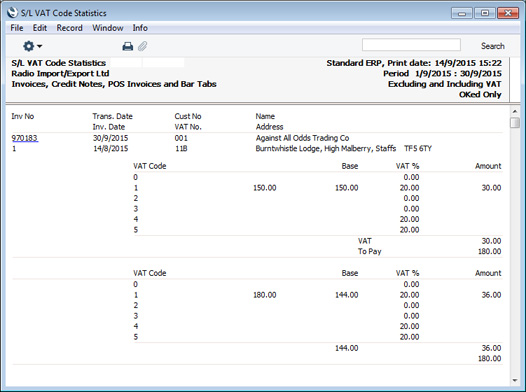Select the OKed Only text
The height and width of the screenshot is (392, 526).
click(480, 95)
